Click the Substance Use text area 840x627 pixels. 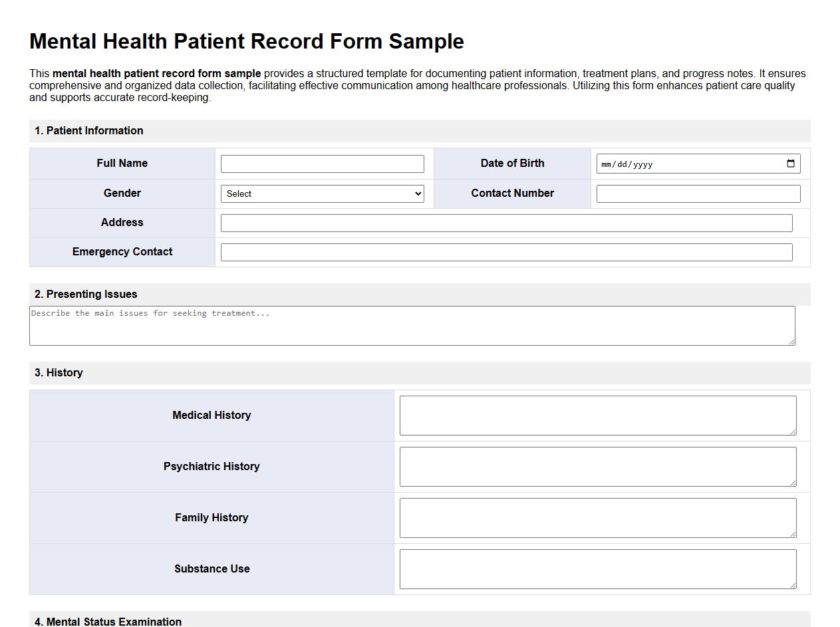click(x=597, y=568)
